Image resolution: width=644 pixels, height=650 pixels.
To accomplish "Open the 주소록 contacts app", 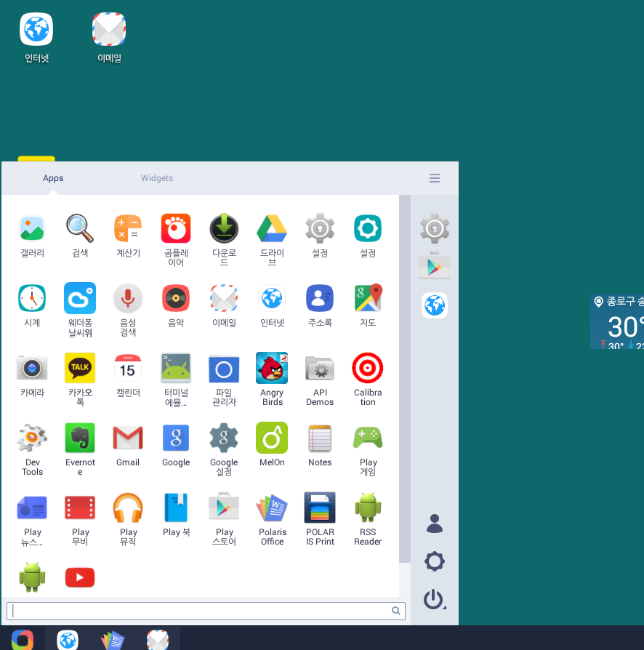I will coord(320,298).
